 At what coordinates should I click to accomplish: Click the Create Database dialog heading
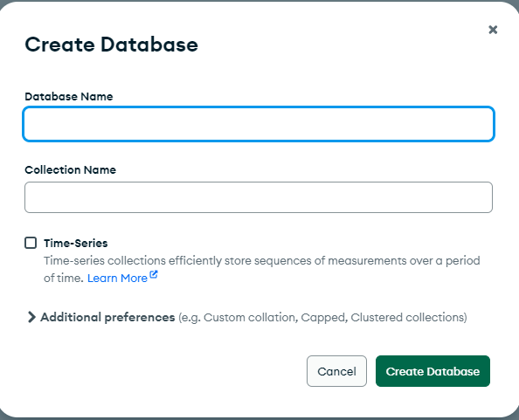point(112,45)
